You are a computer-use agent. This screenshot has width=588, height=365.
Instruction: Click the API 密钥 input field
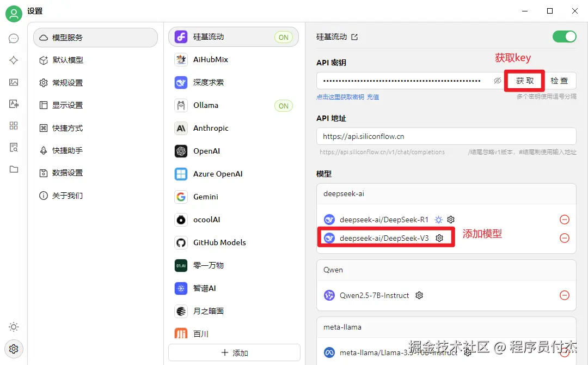(403, 81)
